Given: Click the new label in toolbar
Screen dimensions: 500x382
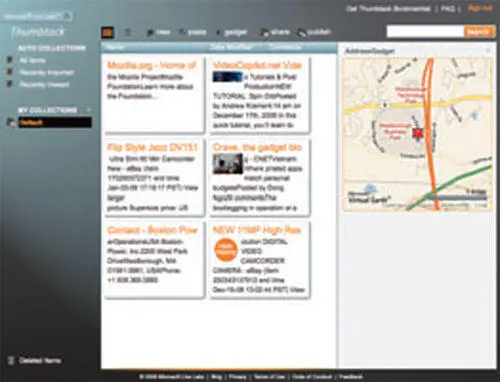Looking at the screenshot, I should (163, 32).
